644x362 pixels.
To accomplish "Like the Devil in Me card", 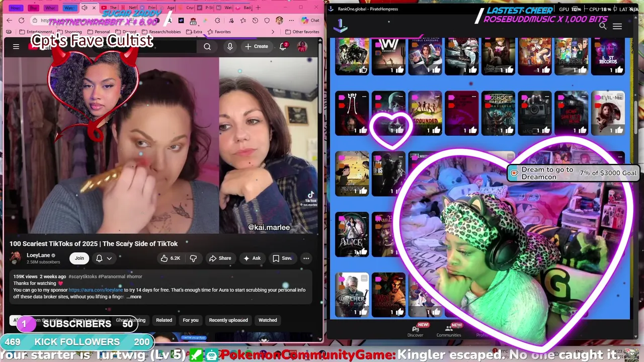I will pyautogui.click(x=618, y=130).
